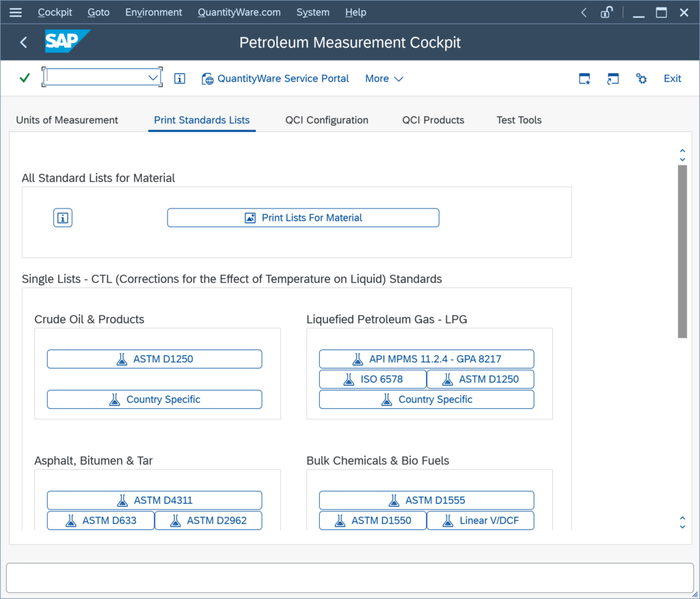
Task: Click the ASTM D1550 button
Action: click(373, 520)
